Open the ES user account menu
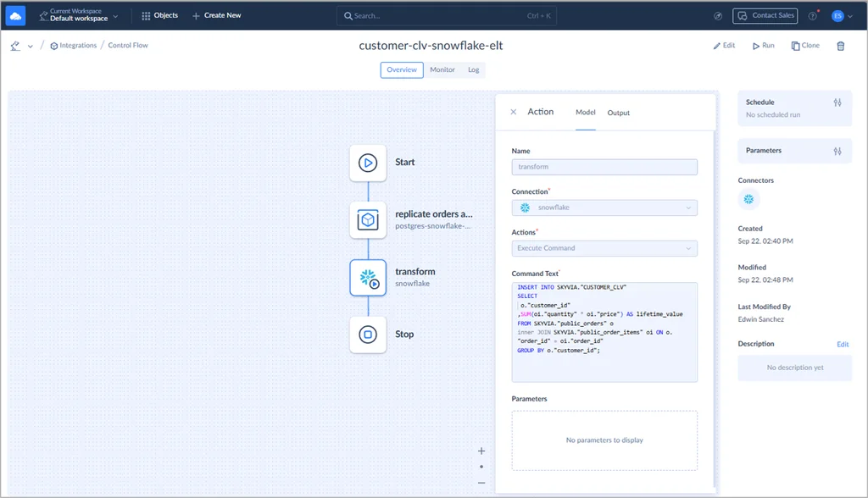Image resolution: width=868 pixels, height=498 pixels. tap(842, 16)
